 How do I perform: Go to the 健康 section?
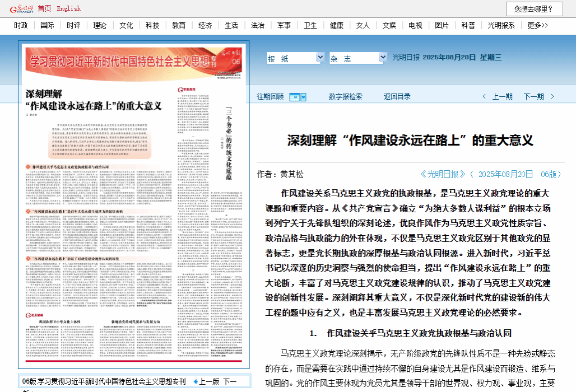[337, 25]
